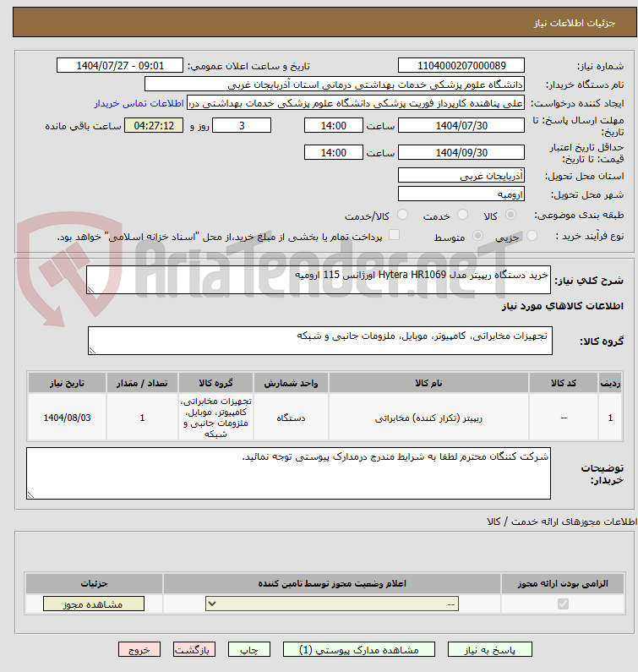Viewport: 638px width, 672px height.
Task: Click the واحد شمارش column header
Action: [x=291, y=383]
